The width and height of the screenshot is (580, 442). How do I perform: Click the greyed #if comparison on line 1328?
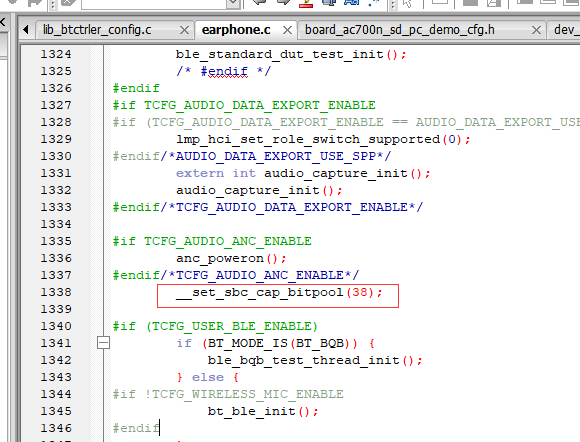point(346,122)
